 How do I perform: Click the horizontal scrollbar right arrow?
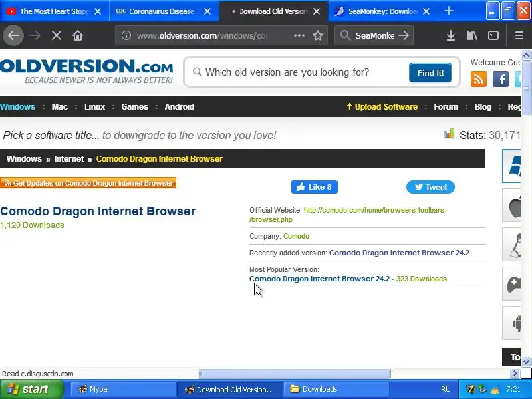pyautogui.click(x=515, y=374)
